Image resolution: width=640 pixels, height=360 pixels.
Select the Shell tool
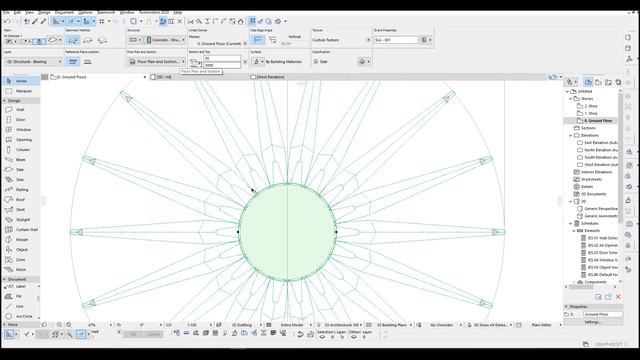tap(20, 209)
